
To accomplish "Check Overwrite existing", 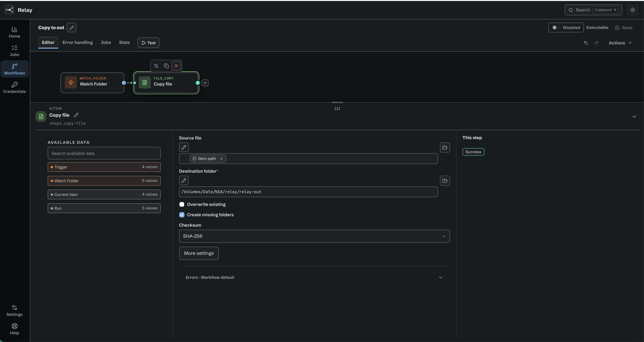I will (x=182, y=205).
